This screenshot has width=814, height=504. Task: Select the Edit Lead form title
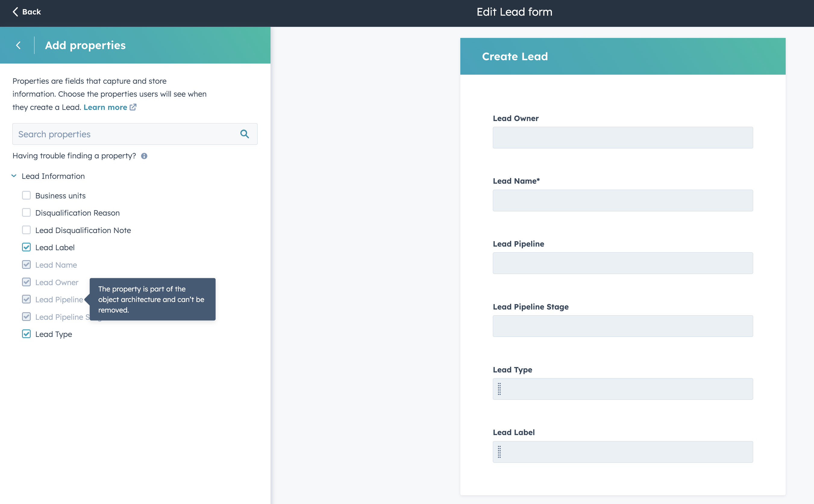[514, 12]
